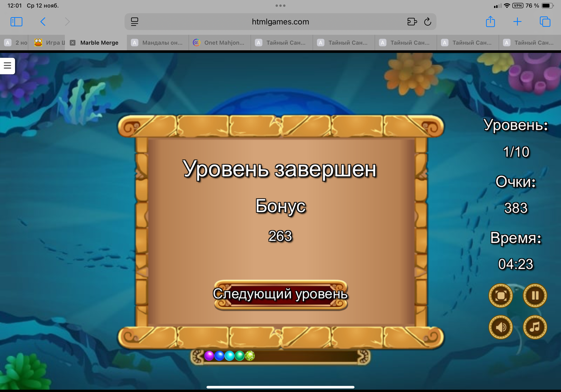Toggle the Safari sidebar icon
The height and width of the screenshot is (392, 561).
click(x=16, y=22)
